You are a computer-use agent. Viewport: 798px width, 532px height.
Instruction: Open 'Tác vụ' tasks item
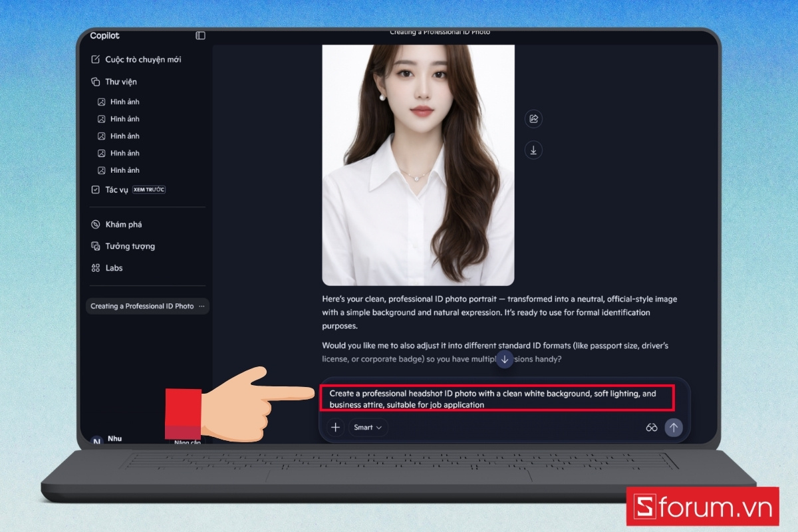[128, 190]
